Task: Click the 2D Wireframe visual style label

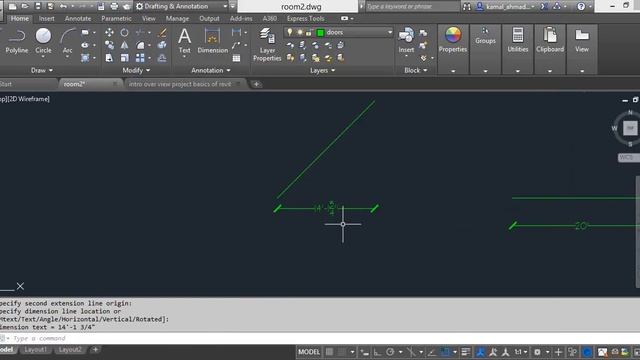Action: point(29,99)
